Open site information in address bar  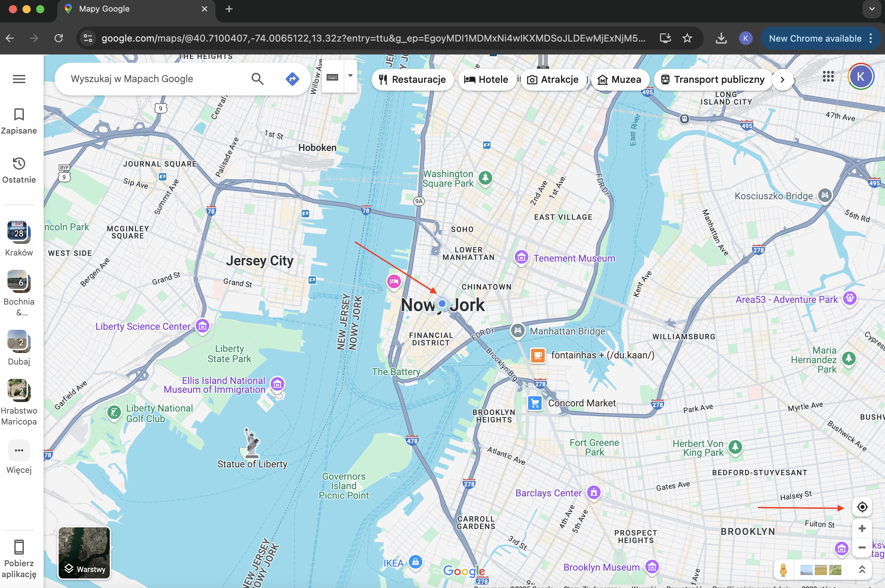pyautogui.click(x=88, y=38)
